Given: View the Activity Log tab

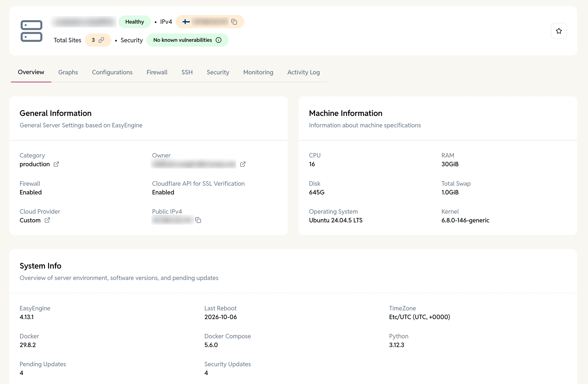Looking at the screenshot, I should pos(303,72).
